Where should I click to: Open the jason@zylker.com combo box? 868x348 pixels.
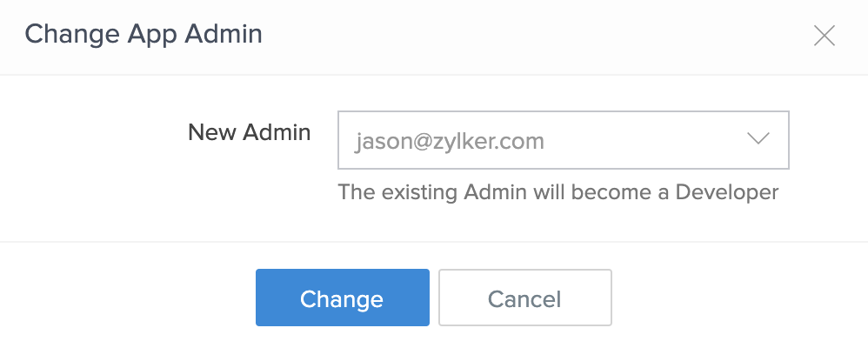click(563, 139)
